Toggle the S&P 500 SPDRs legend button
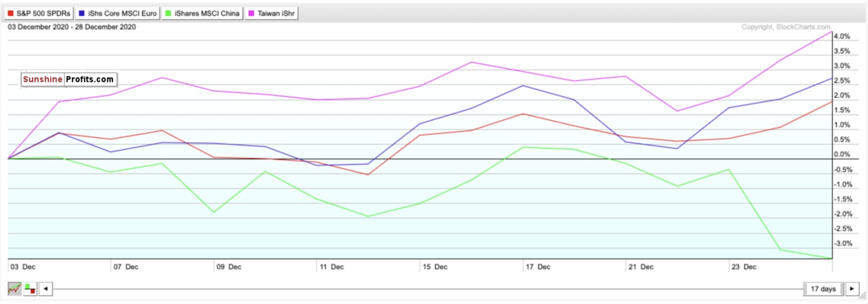 [x=39, y=14]
